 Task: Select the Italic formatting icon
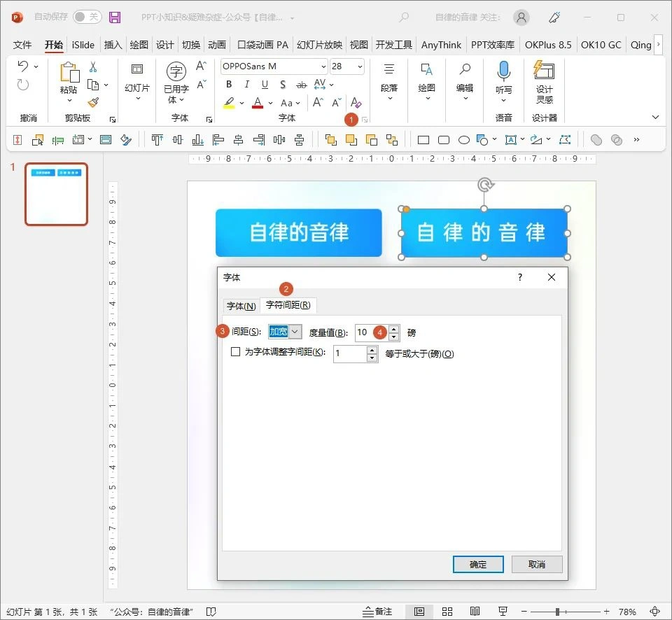click(x=246, y=84)
